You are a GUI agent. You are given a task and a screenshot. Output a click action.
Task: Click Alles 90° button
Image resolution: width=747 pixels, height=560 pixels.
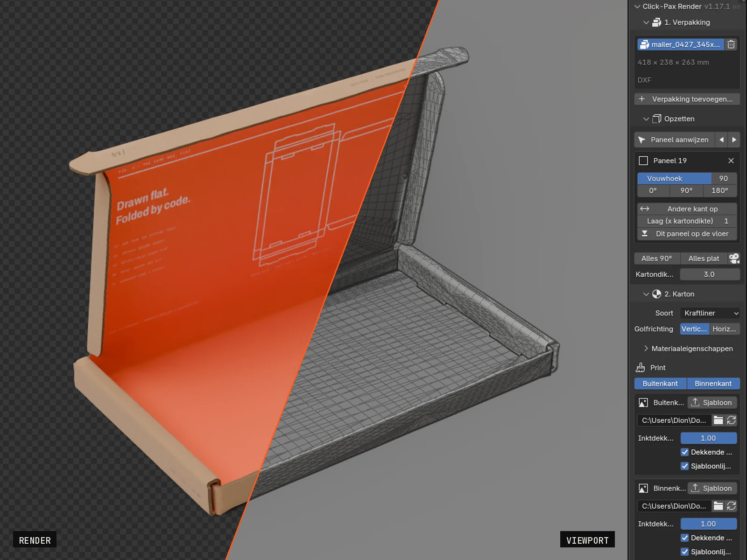click(x=656, y=259)
